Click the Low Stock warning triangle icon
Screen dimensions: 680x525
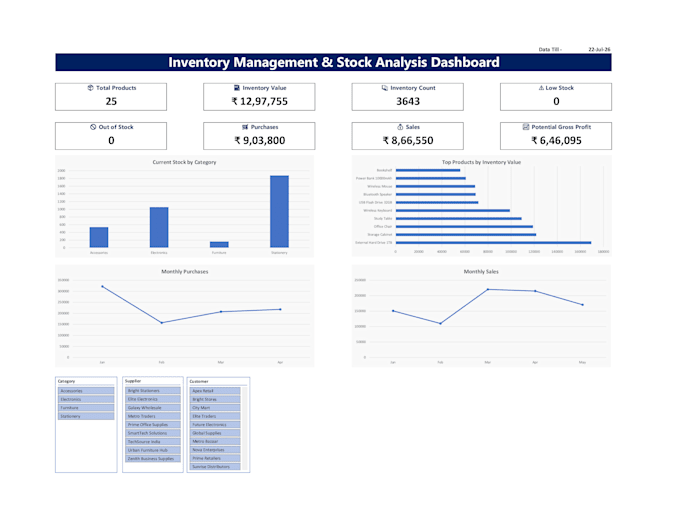pos(541,88)
